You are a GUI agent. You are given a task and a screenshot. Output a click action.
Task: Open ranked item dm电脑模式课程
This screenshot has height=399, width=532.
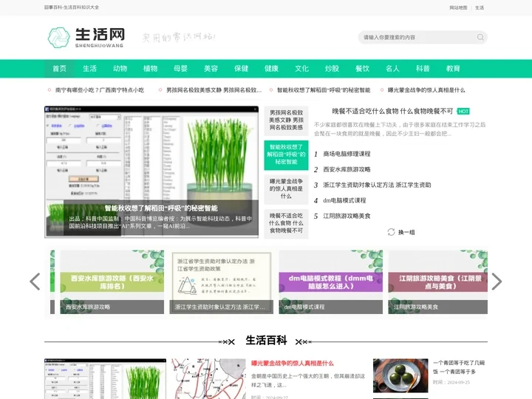tap(344, 200)
